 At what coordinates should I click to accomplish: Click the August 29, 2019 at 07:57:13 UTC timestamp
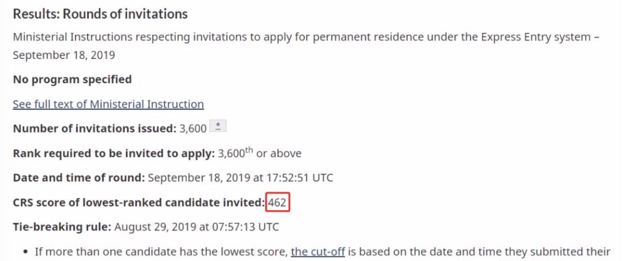[197, 227]
